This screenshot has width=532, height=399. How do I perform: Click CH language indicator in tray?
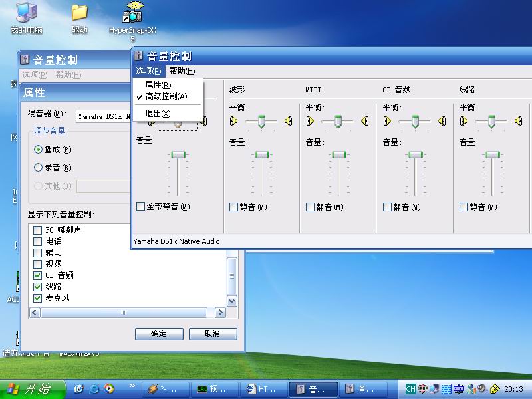(x=410, y=389)
